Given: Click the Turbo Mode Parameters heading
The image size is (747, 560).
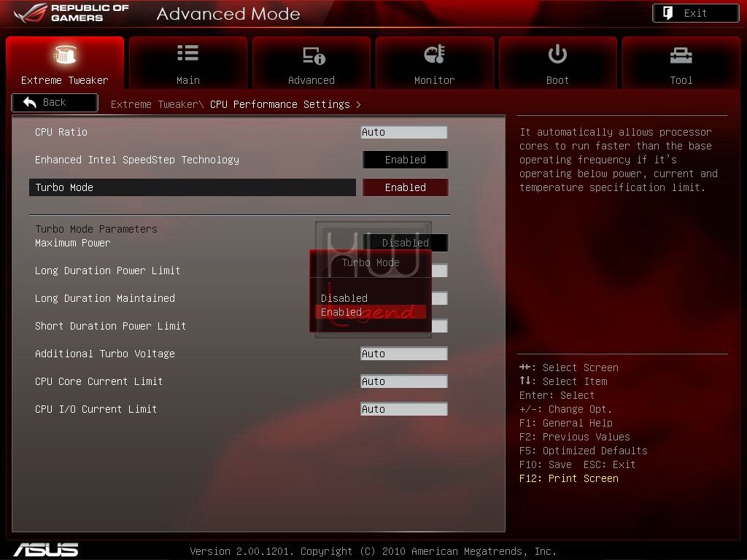Looking at the screenshot, I should click(x=96, y=229).
